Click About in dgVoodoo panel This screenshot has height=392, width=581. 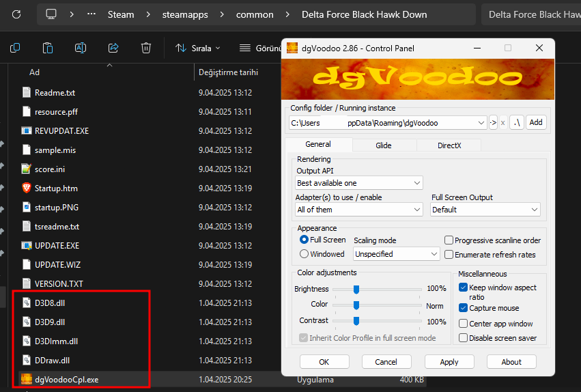(x=511, y=362)
